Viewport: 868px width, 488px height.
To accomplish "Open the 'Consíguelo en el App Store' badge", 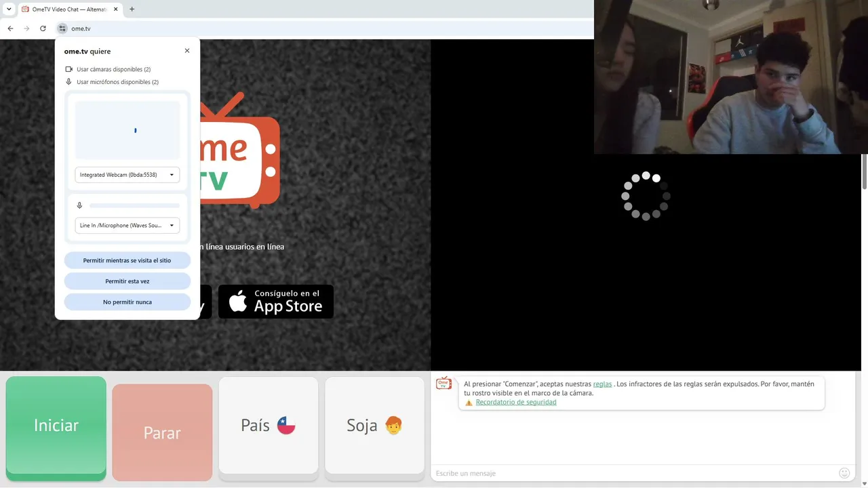I will point(276,302).
